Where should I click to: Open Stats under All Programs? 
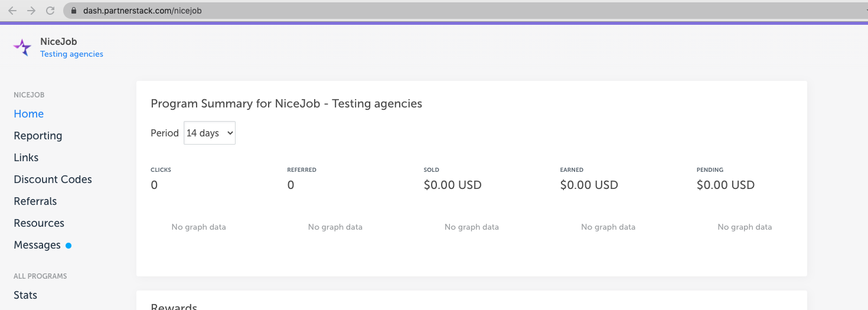click(25, 295)
